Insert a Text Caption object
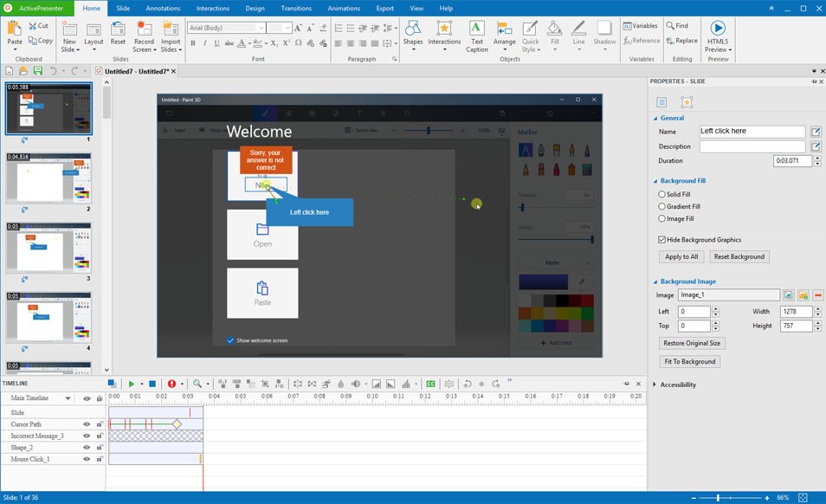This screenshot has width=826, height=504. pyautogui.click(x=477, y=36)
